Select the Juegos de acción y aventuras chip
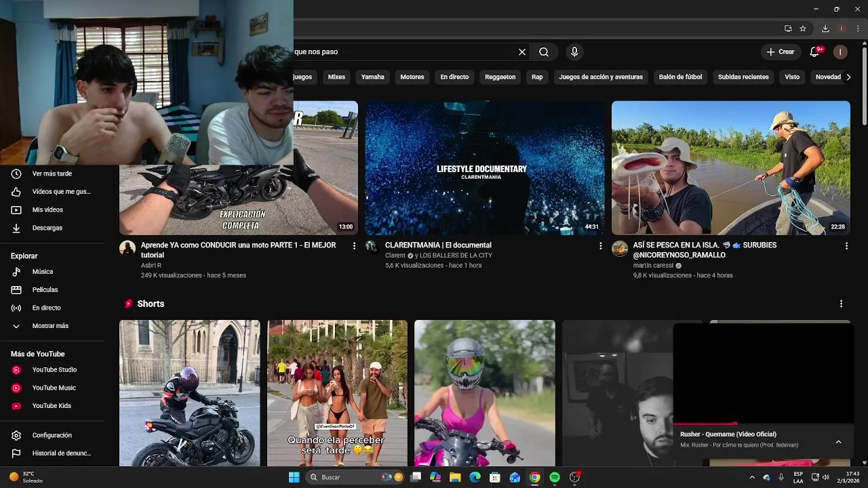The image size is (868, 488). click(x=601, y=77)
